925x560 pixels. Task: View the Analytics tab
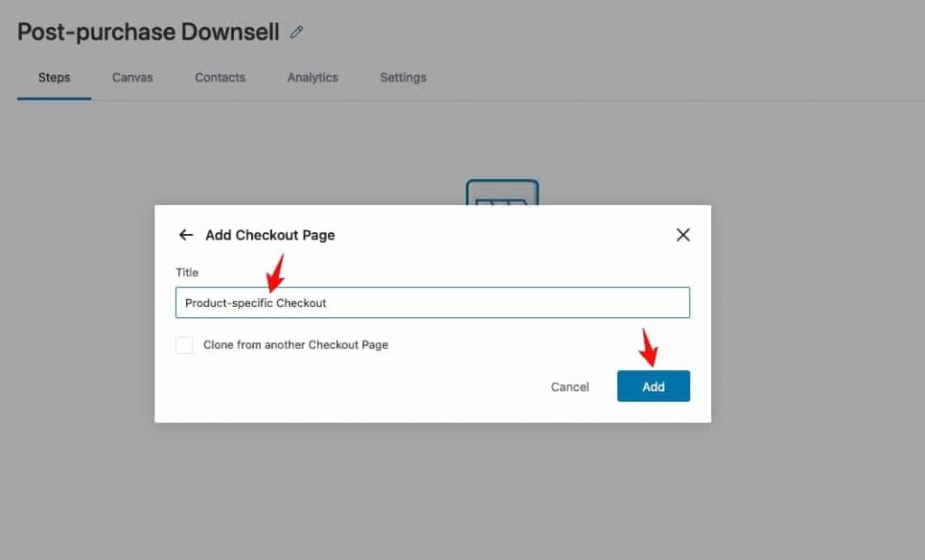click(x=313, y=78)
